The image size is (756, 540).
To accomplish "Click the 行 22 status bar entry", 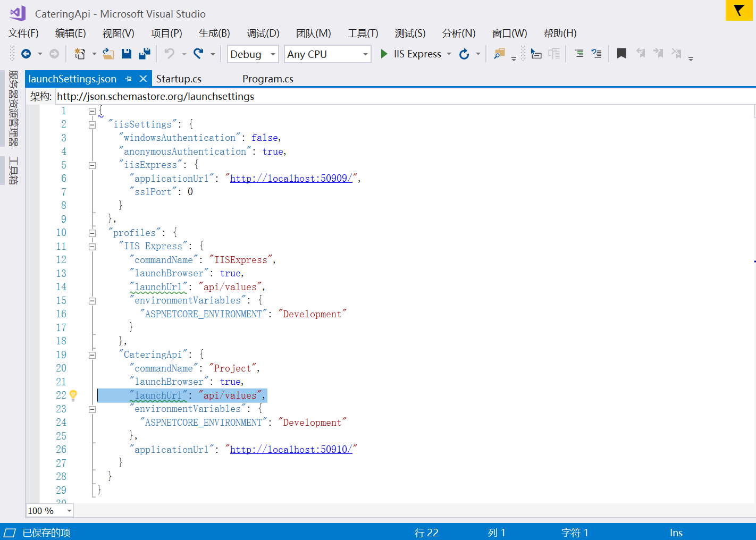I will (x=426, y=533).
